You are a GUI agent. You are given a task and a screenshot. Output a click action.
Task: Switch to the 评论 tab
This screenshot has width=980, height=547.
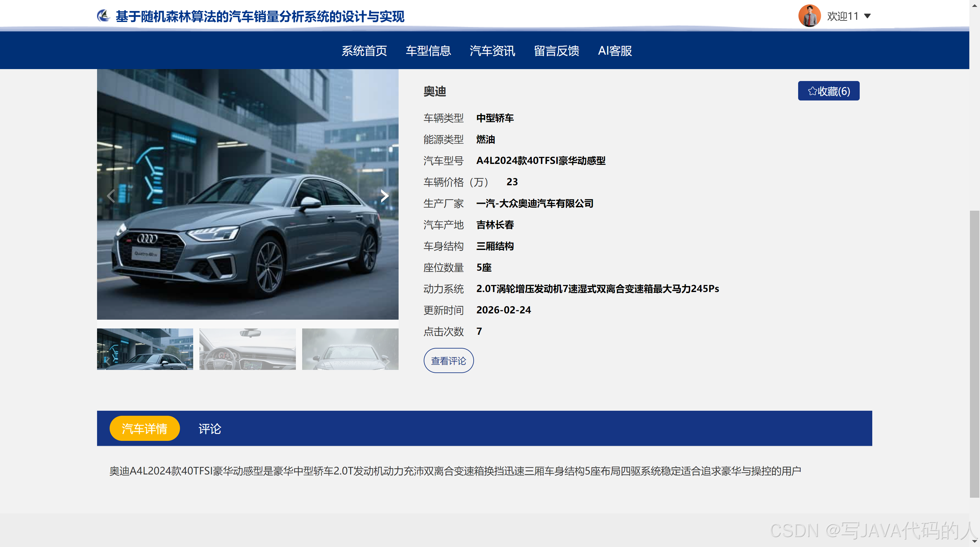point(210,429)
